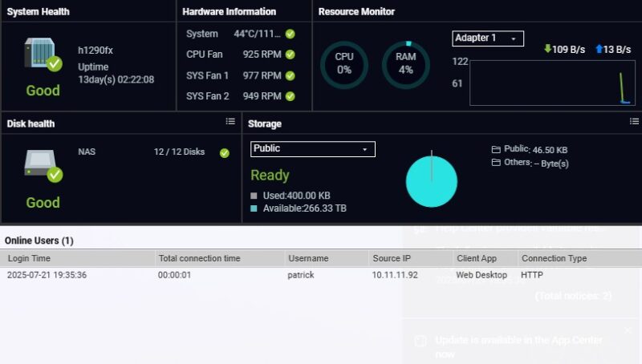This screenshot has width=642, height=364.
Task: Click the System temperature green status check
Action: 291,34
